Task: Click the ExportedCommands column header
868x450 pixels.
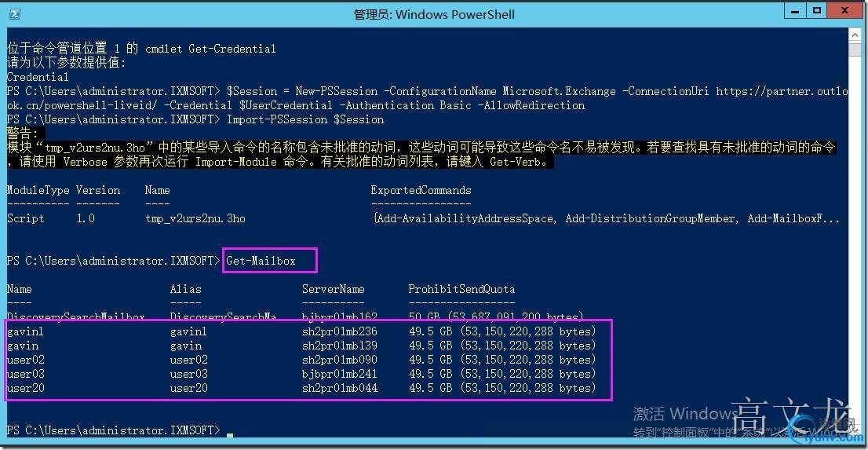Action: click(x=421, y=190)
